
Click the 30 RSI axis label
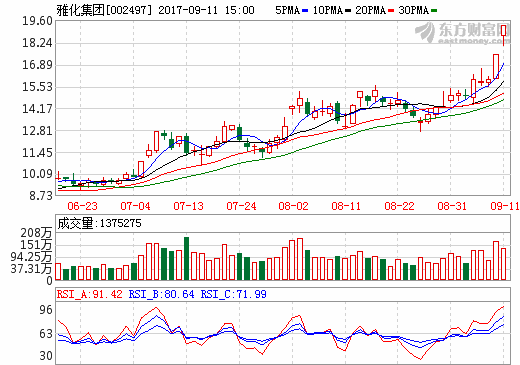(x=46, y=356)
